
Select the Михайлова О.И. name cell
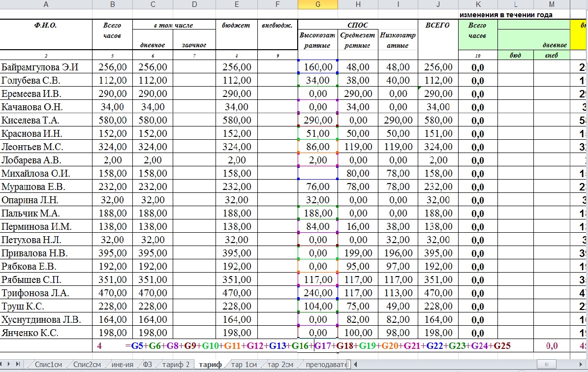[x=46, y=173]
